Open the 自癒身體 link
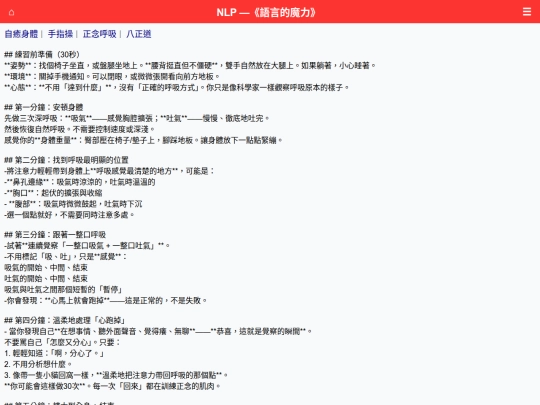This screenshot has width=540, height=405. point(21,34)
